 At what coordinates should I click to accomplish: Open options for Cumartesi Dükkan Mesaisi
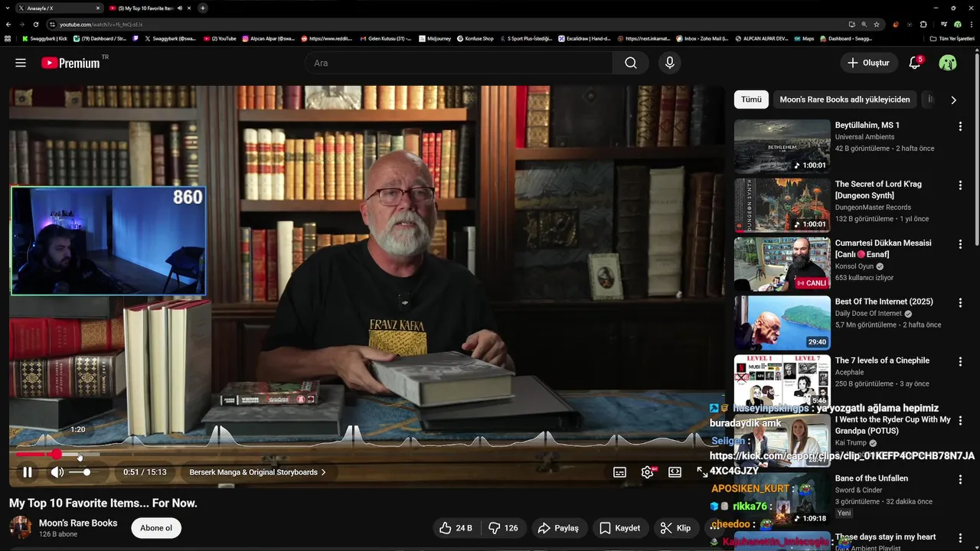tap(960, 244)
